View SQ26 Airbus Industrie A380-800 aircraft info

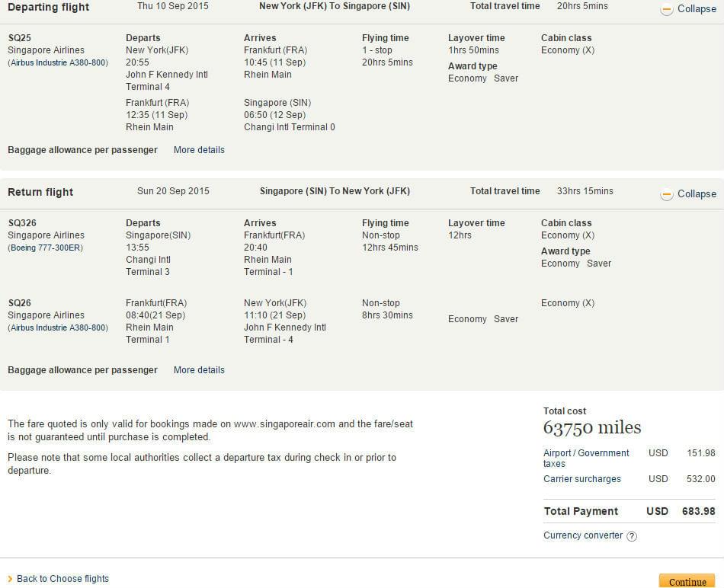[58, 328]
